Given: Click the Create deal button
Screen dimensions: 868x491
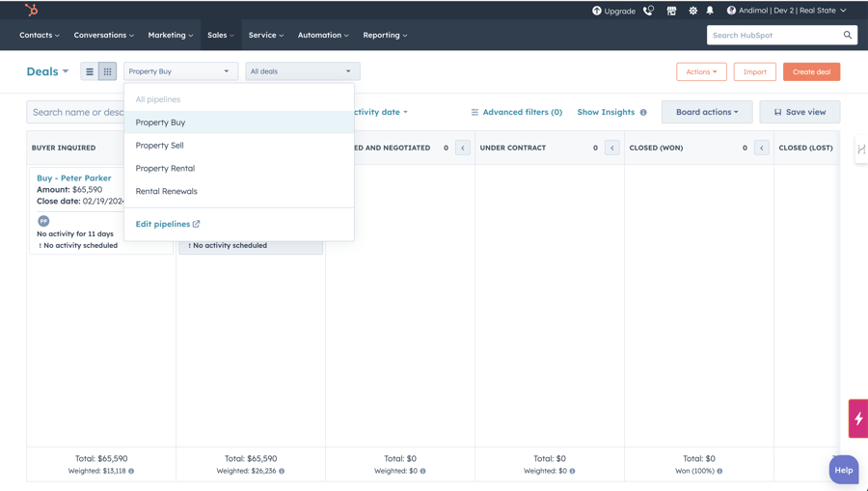Looking at the screenshot, I should [x=811, y=71].
